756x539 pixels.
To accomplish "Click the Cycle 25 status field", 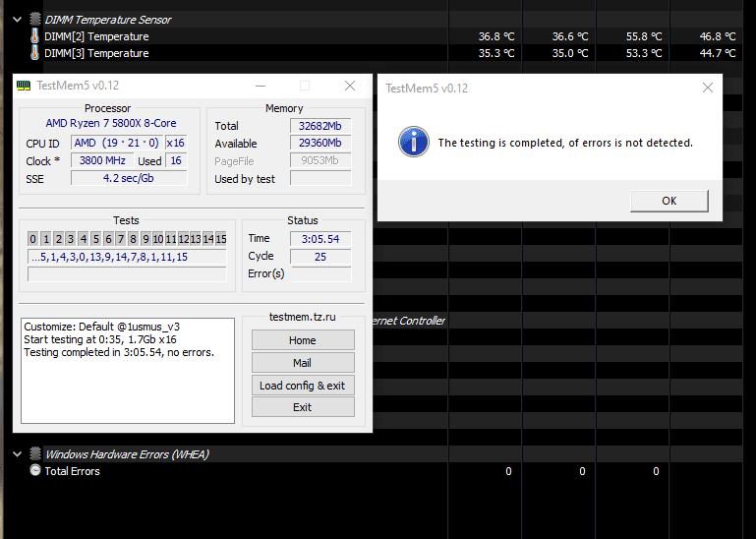I will click(320, 257).
